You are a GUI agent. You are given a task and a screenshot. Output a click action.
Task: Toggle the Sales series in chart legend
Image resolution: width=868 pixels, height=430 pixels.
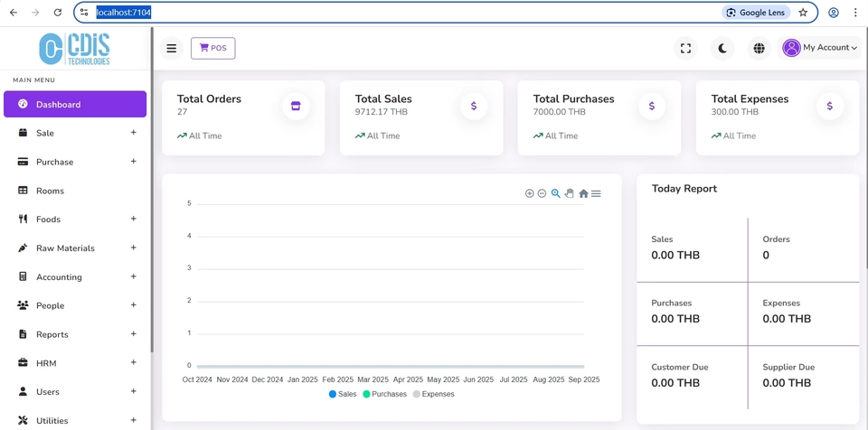[x=343, y=394]
